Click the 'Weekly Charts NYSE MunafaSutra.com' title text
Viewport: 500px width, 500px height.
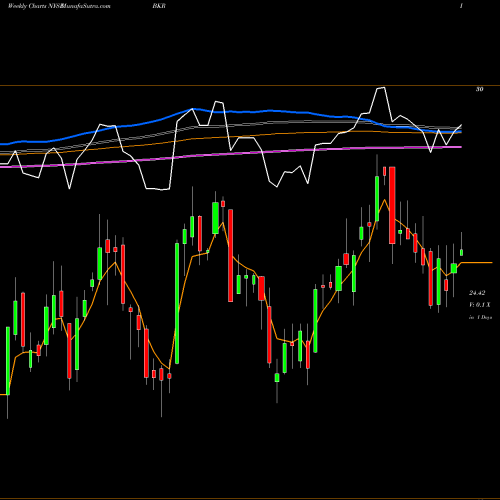pyautogui.click(x=59, y=6)
